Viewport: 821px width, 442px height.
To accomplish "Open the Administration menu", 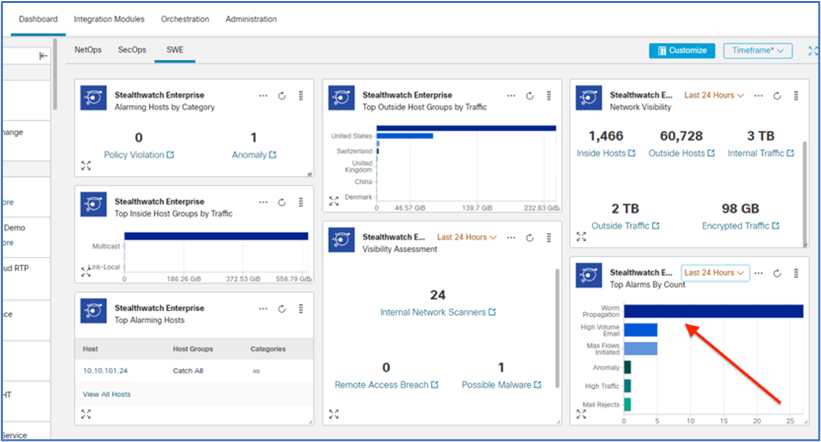I will (251, 19).
